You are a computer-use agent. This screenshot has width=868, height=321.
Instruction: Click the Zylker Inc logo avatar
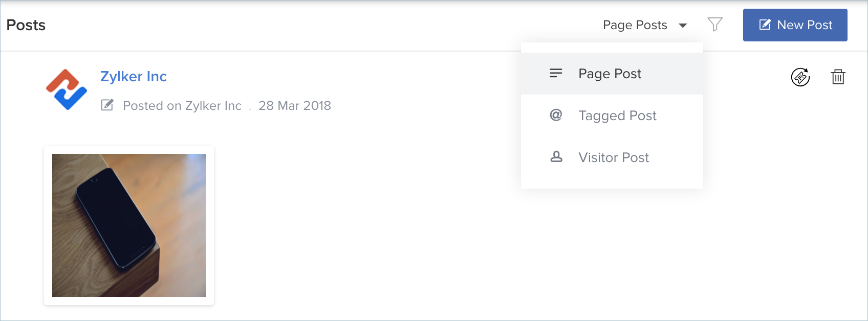tap(67, 89)
